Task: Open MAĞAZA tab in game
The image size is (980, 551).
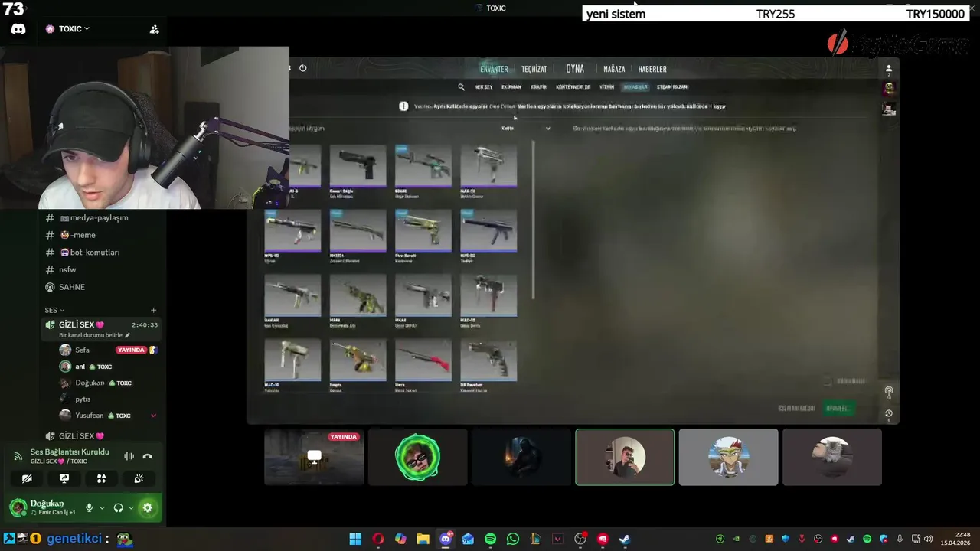Action: click(614, 69)
